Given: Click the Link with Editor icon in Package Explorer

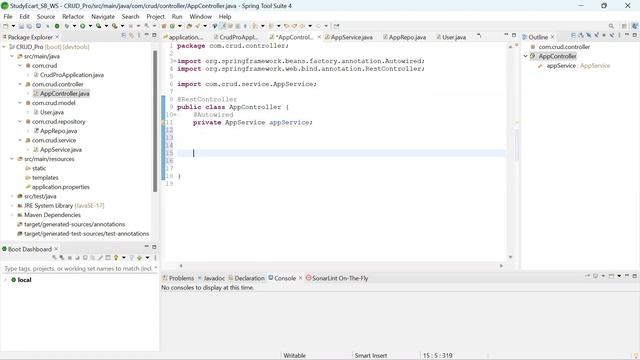Looking at the screenshot, I should [131, 36].
